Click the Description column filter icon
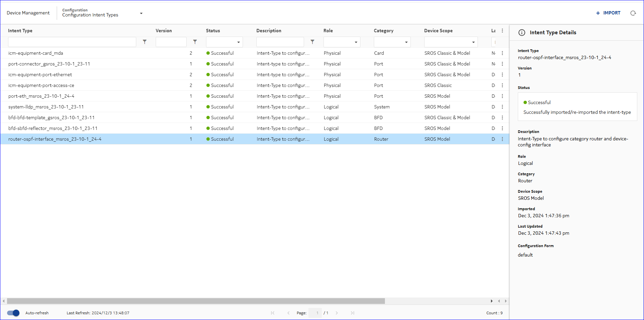The height and width of the screenshot is (320, 644). [312, 42]
